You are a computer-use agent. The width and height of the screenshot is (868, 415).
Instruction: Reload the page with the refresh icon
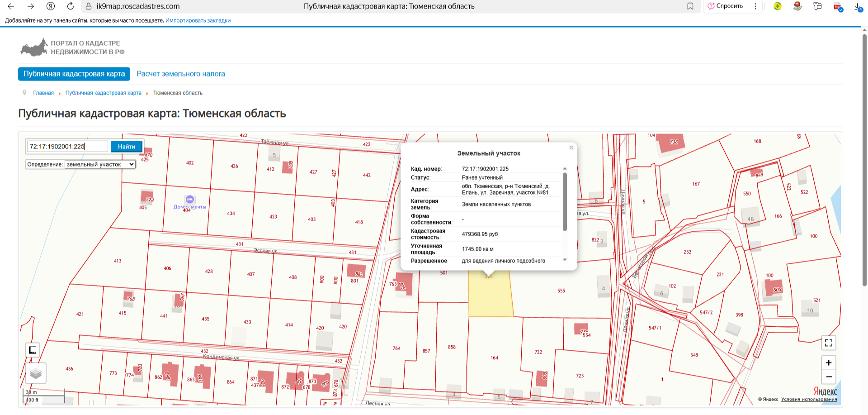coord(70,6)
